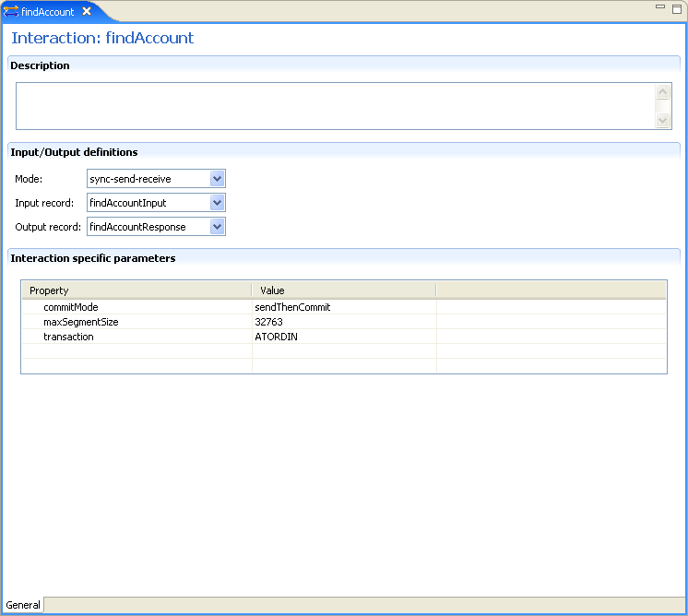Maximize the editor pane

click(x=677, y=9)
